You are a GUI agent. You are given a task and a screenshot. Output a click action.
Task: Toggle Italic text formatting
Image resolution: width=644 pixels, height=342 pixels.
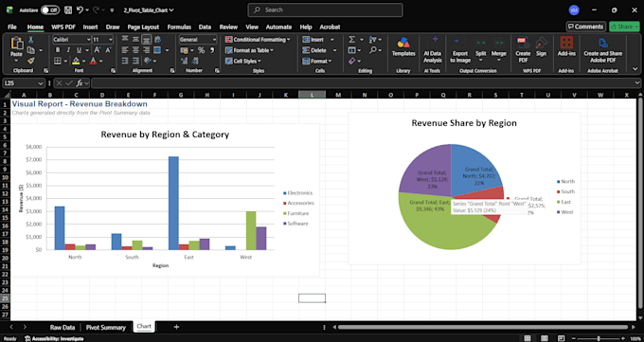tap(68, 50)
